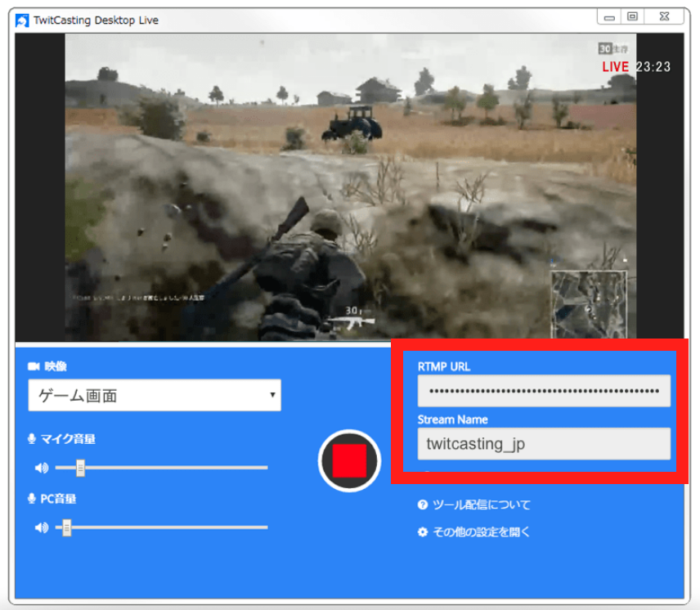Click the マイク音量 label text
The width and height of the screenshot is (700, 610).
pos(68,439)
